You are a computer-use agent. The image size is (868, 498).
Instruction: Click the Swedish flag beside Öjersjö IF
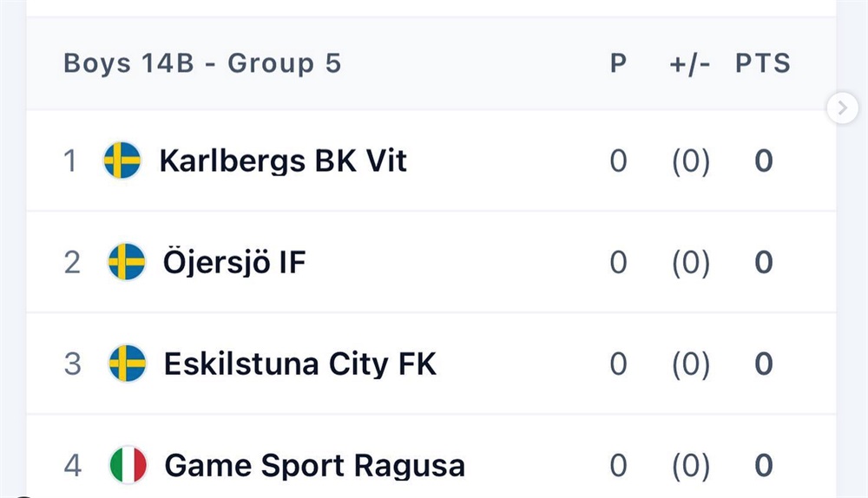coord(127,262)
